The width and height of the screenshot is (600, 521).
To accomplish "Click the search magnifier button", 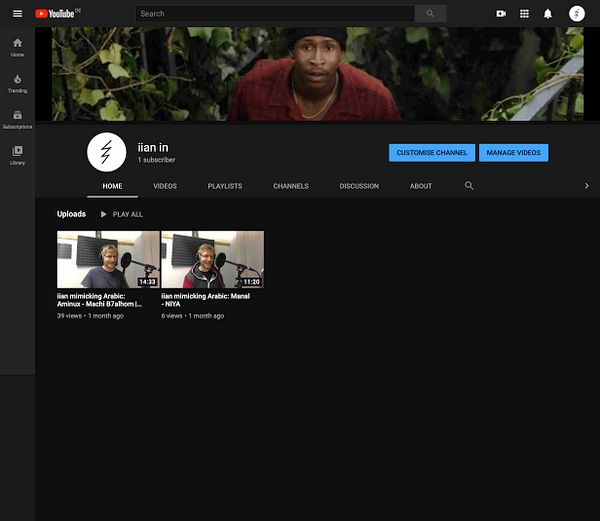I will [x=430, y=13].
